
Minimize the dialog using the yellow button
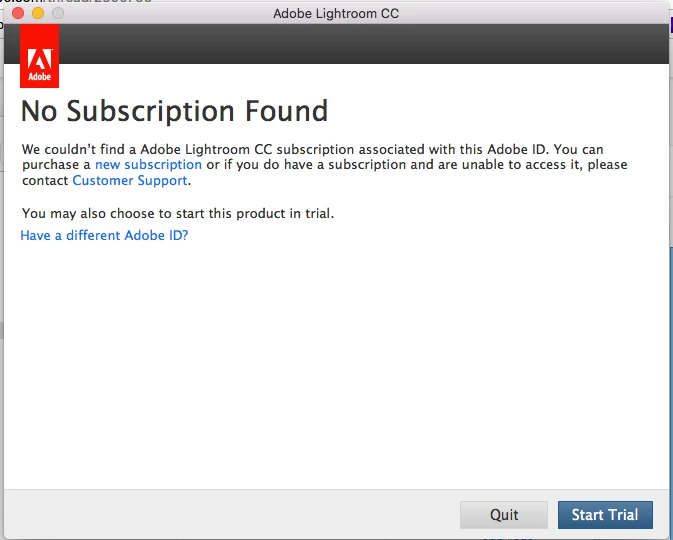click(x=38, y=13)
